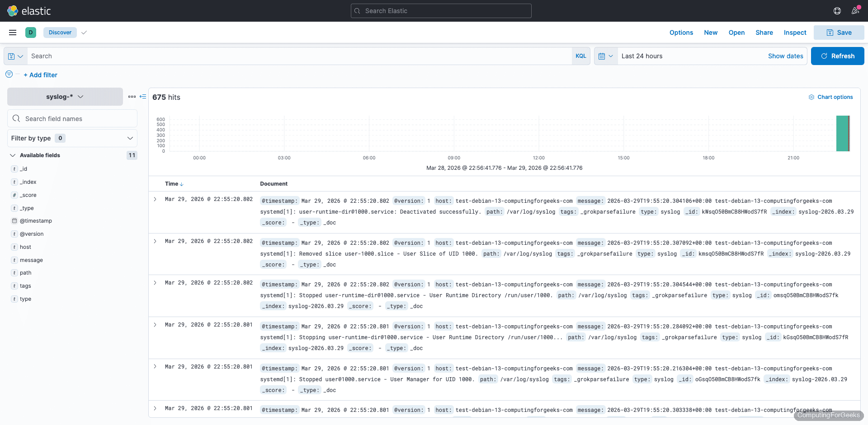Open the notifications icon top right

pyautogui.click(x=855, y=10)
